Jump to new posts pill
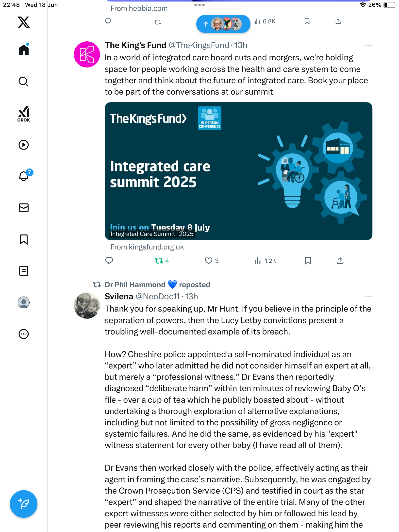Screen dimensions: 399x532 223,24
